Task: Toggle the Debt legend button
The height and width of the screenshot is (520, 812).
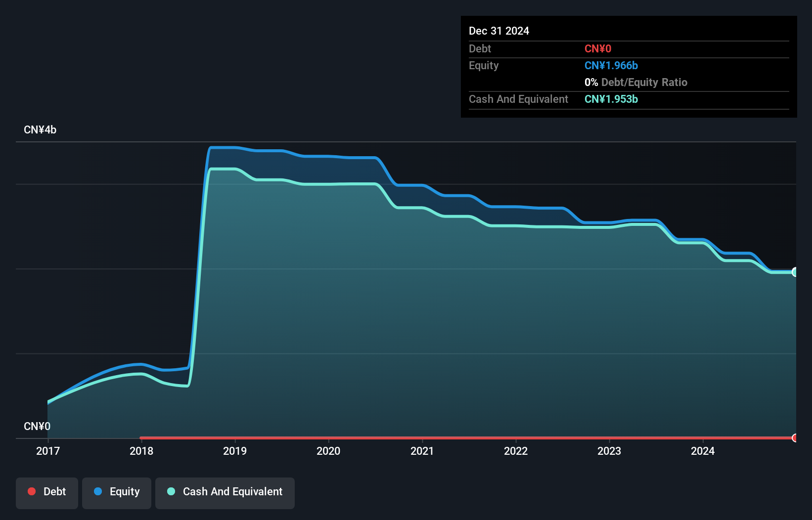Action: point(47,493)
